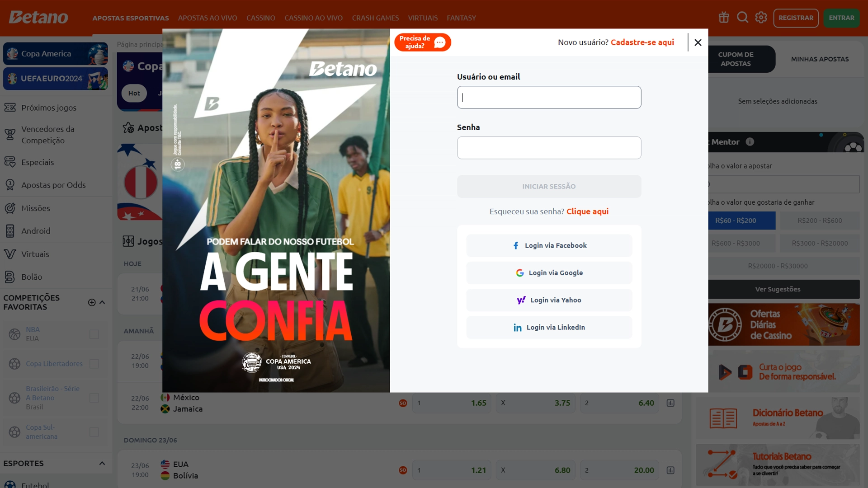Click Login via Google button
This screenshot has width=868, height=488.
[x=549, y=272]
